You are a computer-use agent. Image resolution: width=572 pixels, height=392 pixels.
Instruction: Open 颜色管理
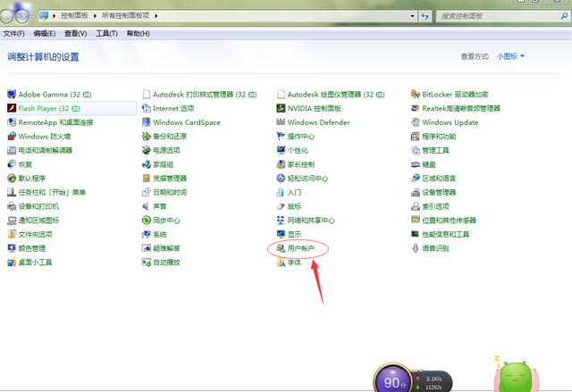(26, 248)
